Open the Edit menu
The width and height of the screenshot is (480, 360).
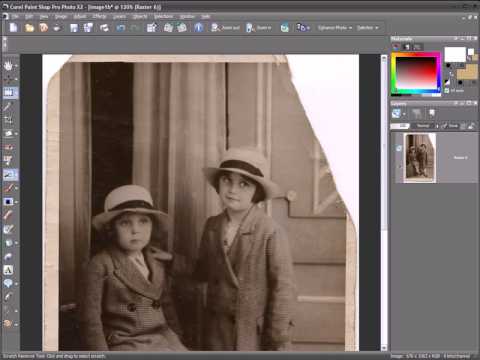29,16
